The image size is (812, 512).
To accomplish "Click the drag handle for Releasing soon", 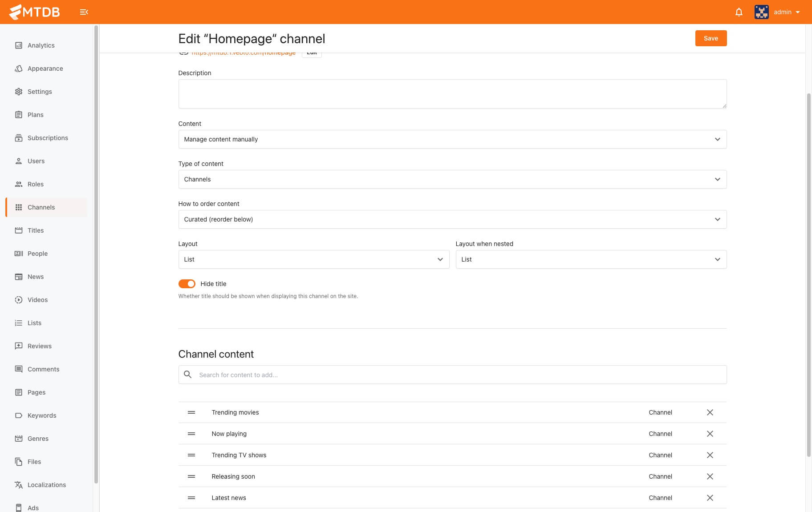I will [x=191, y=476].
